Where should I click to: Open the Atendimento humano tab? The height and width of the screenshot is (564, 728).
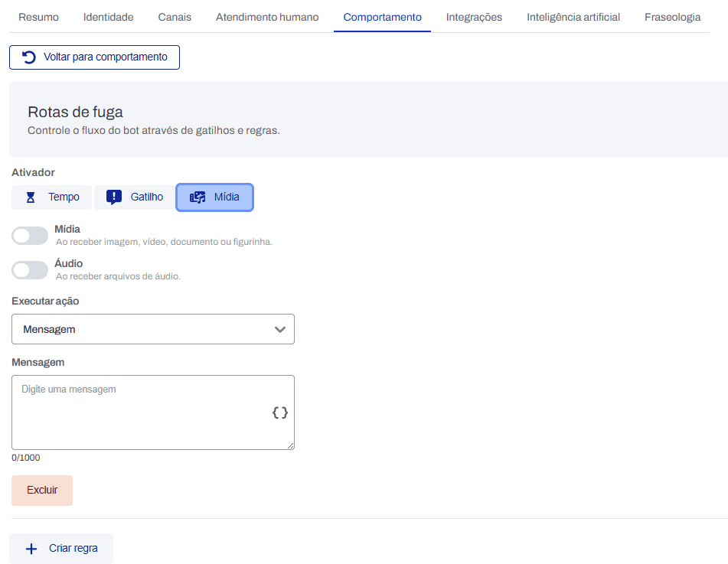[267, 17]
